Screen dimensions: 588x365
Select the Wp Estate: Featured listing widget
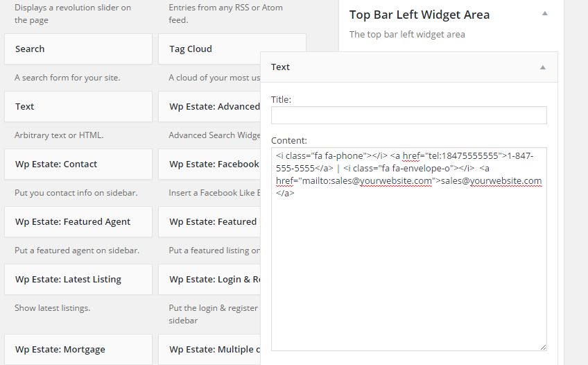pos(209,221)
